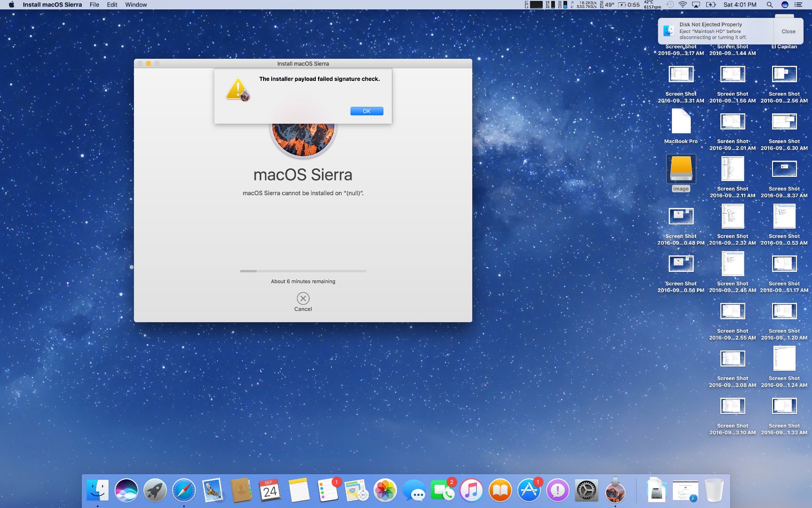Select Screen Shot 2016-09...3.08 AM thumbnail
812x508 pixels.
[733, 358]
